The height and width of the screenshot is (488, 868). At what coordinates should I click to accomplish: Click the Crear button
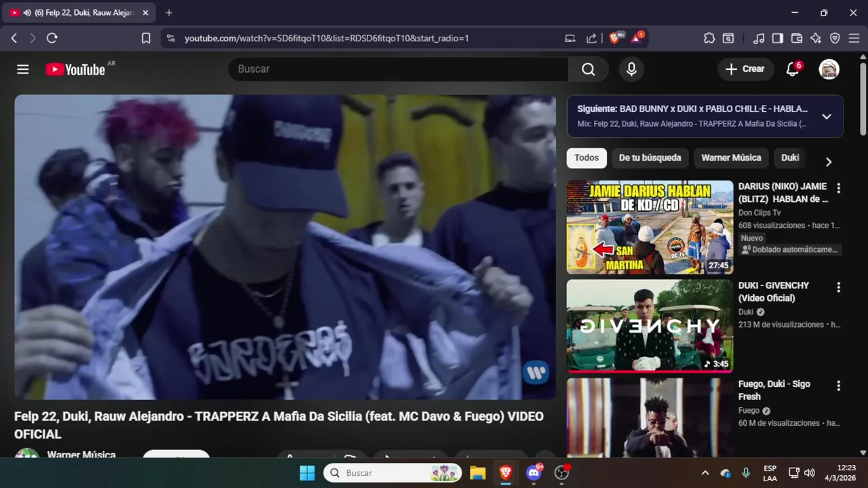[745, 69]
